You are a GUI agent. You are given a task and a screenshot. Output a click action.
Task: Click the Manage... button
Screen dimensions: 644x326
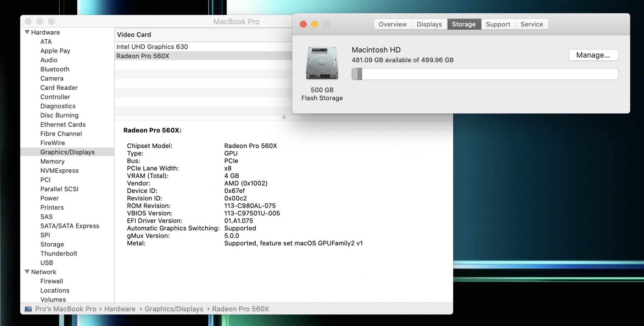[593, 55]
